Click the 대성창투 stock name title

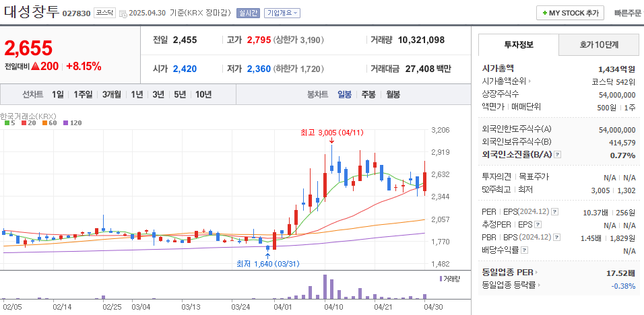coord(32,11)
